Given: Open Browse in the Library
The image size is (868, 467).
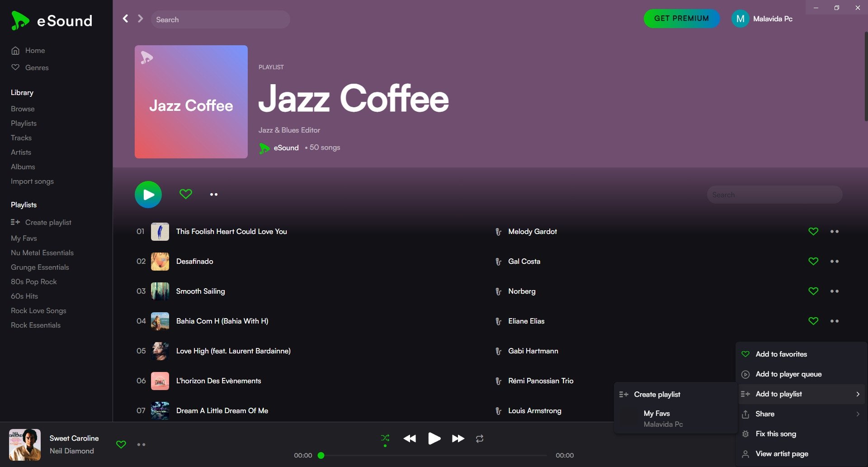Looking at the screenshot, I should click(23, 109).
